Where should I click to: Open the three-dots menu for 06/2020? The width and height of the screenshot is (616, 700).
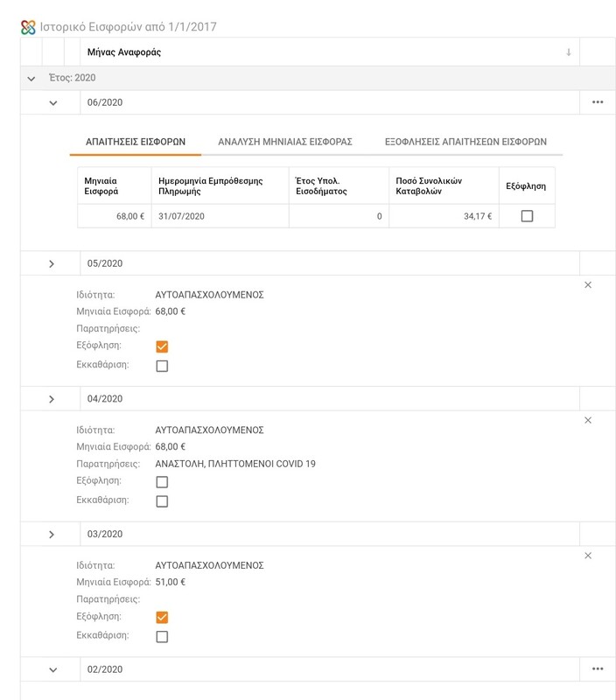click(598, 102)
